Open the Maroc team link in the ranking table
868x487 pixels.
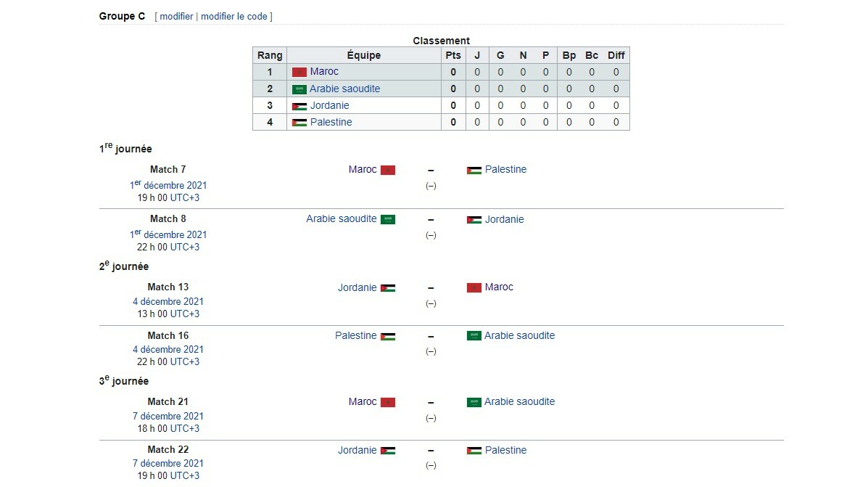tap(324, 72)
